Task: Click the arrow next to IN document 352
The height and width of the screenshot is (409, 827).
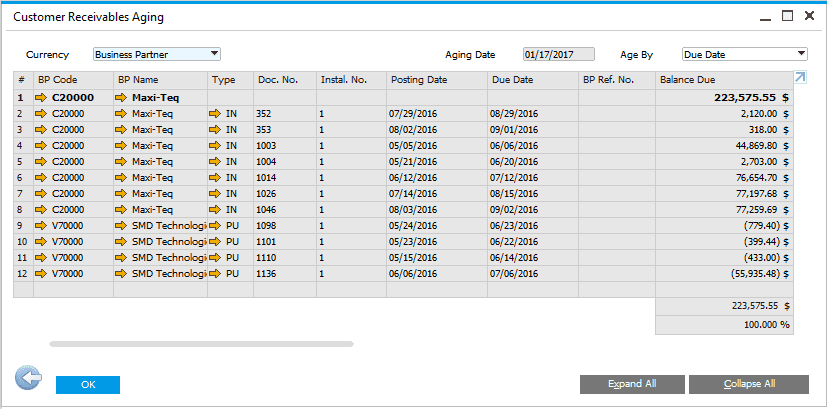Action: point(215,114)
